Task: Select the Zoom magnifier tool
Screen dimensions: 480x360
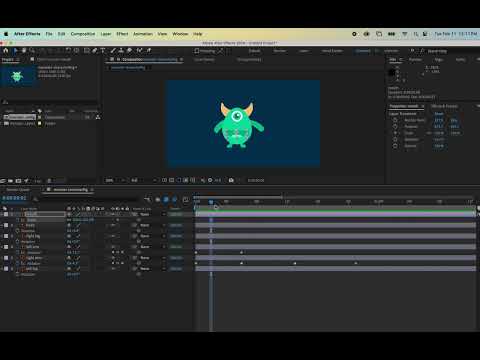Action: [x=32, y=51]
